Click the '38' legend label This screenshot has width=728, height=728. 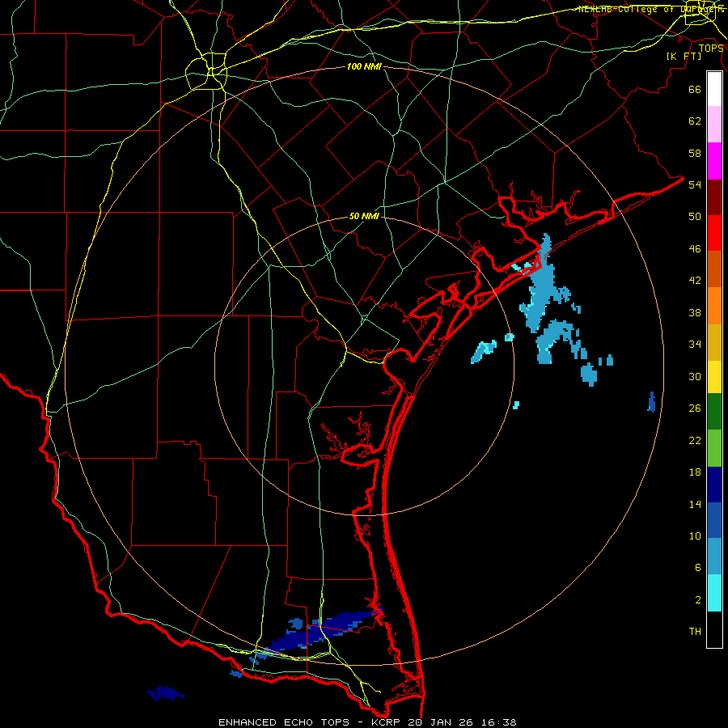tap(695, 312)
